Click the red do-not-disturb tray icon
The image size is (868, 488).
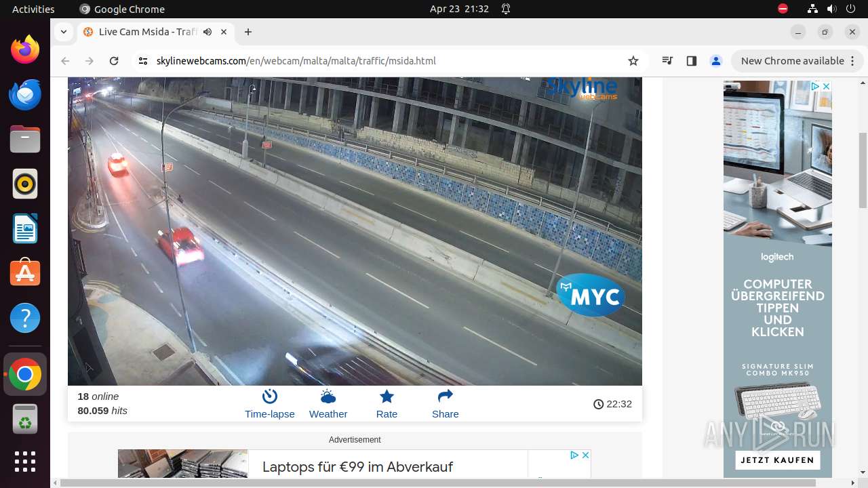(783, 9)
